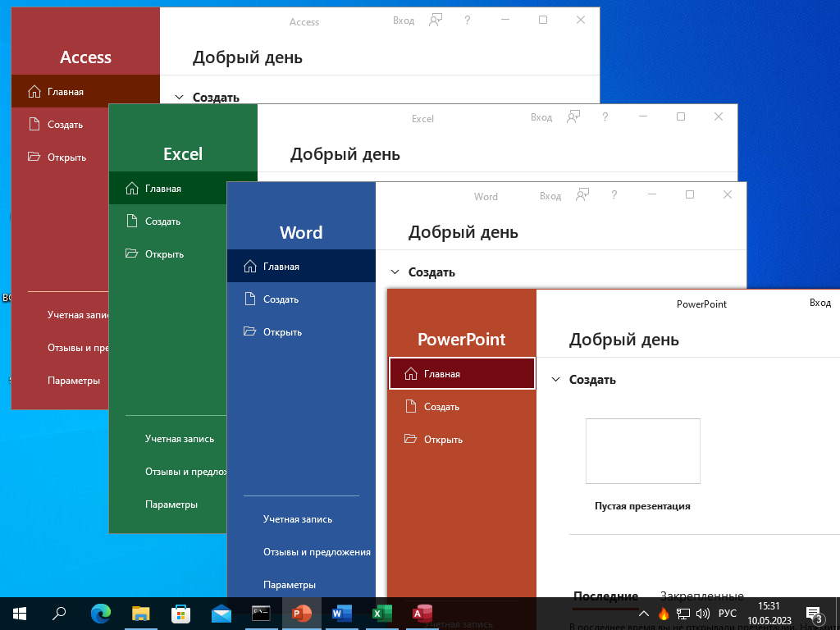This screenshot has width=840, height=630.
Task: Open network status icon in tray
Action: (x=683, y=614)
